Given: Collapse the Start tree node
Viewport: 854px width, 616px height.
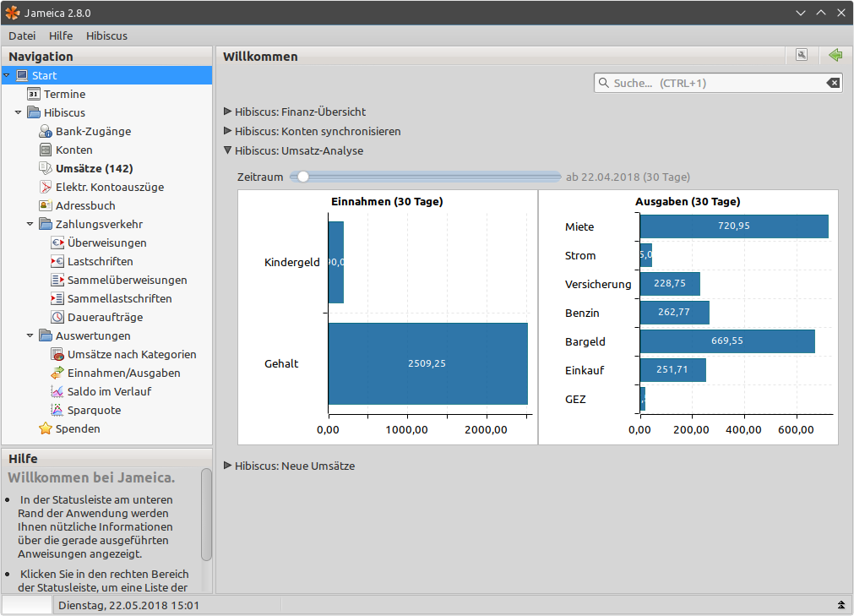Looking at the screenshot, I should coord(7,75).
